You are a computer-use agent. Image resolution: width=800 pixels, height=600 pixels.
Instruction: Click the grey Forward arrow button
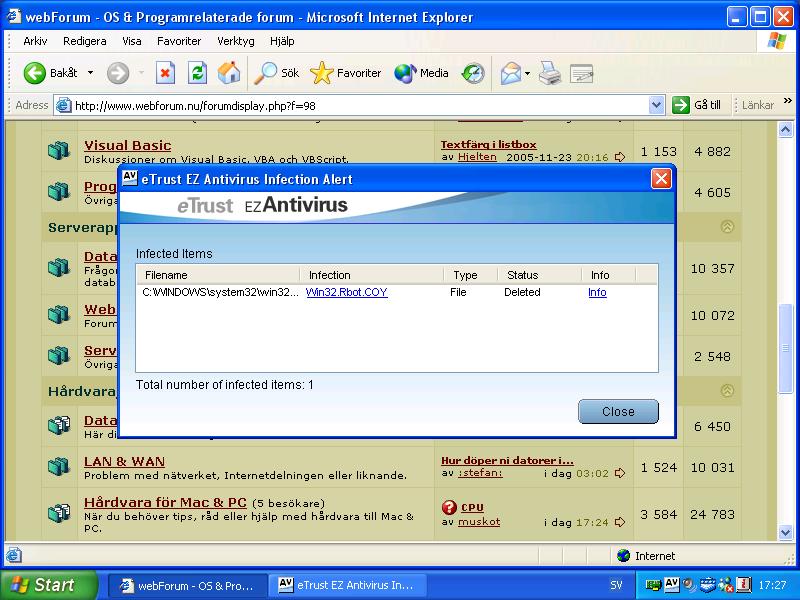click(118, 73)
